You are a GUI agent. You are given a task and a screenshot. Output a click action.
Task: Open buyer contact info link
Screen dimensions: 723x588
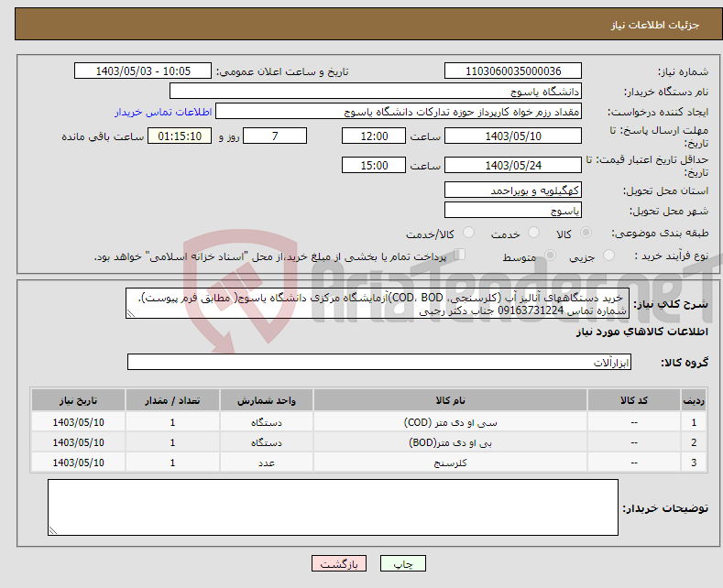click(x=163, y=112)
